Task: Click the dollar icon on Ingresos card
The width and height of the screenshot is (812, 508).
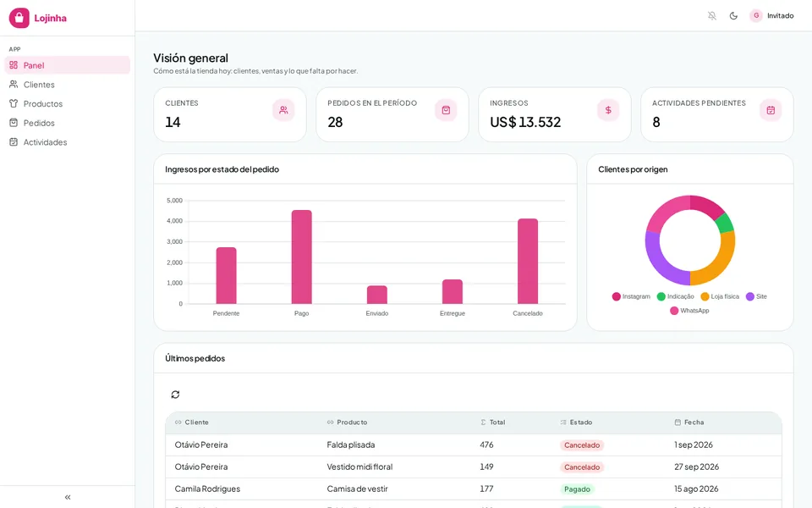Action: click(x=608, y=110)
